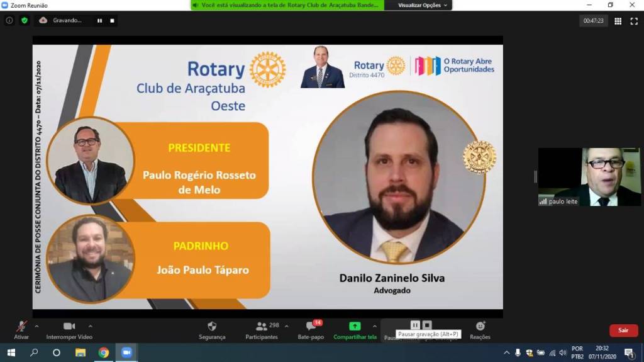Stop recording from the bottom toolbar
Screen dimensions: 644x362
[x=427, y=325]
